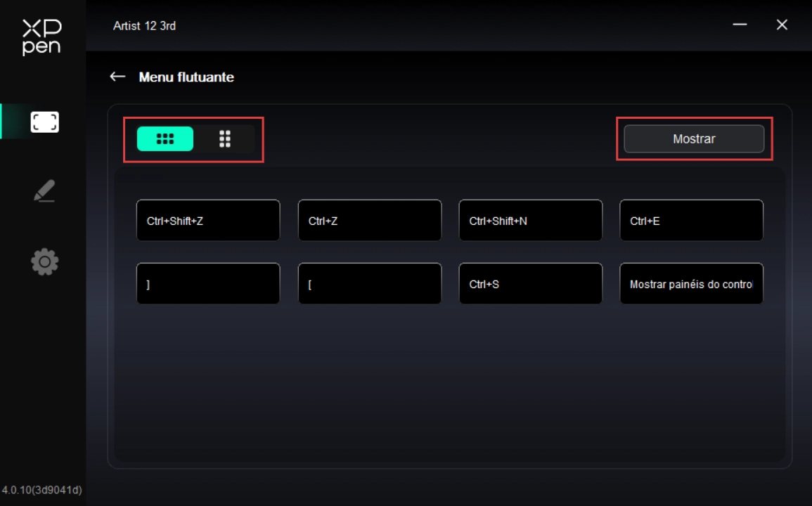The image size is (812, 506).
Task: Edit the Ctrl+E shortcut slot
Action: [x=691, y=221]
